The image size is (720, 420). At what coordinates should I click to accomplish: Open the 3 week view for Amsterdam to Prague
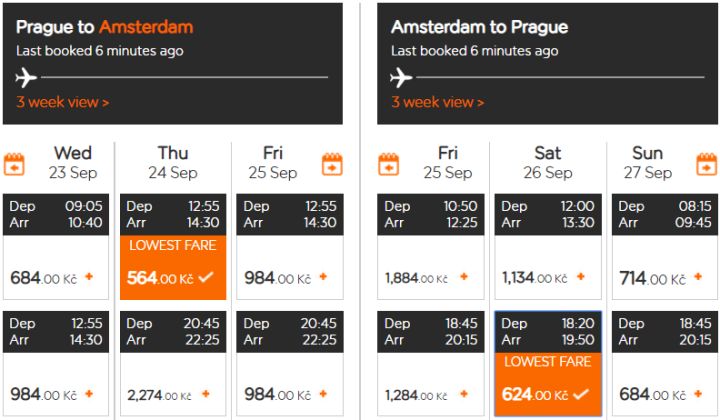click(437, 102)
